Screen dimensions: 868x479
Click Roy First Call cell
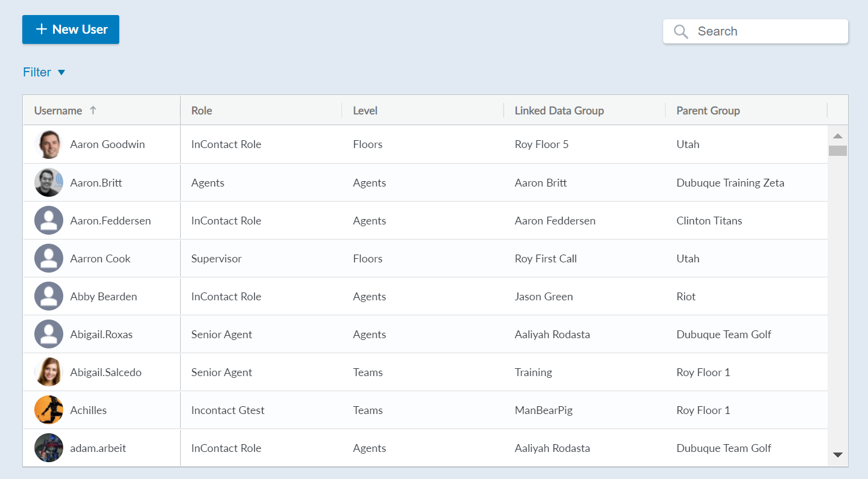pos(546,259)
